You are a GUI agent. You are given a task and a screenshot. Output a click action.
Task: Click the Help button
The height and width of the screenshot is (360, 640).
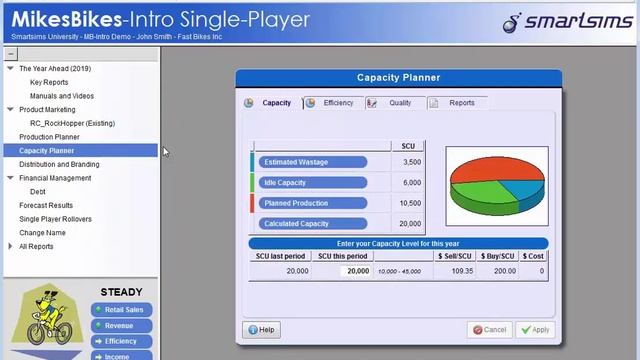pyautogui.click(x=261, y=330)
